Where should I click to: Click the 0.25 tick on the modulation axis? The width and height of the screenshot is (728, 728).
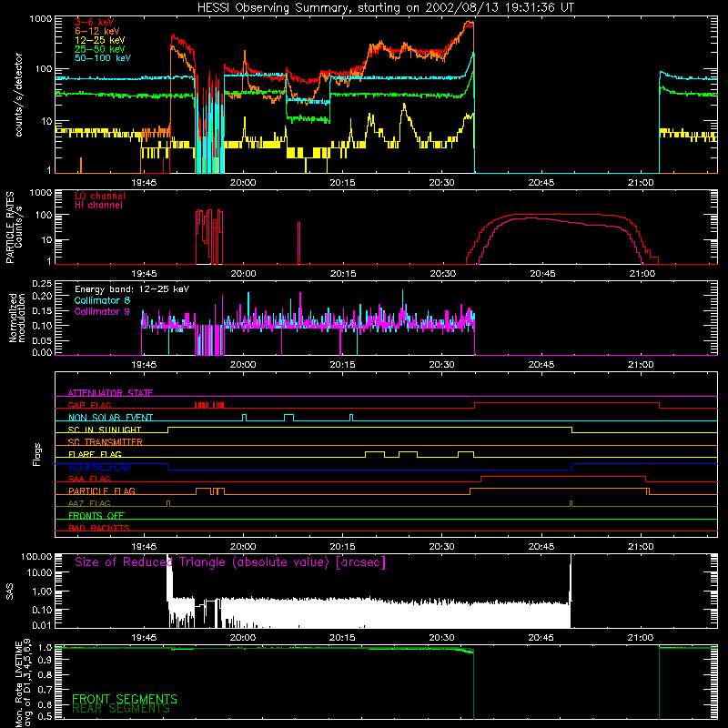pyautogui.click(x=42, y=283)
